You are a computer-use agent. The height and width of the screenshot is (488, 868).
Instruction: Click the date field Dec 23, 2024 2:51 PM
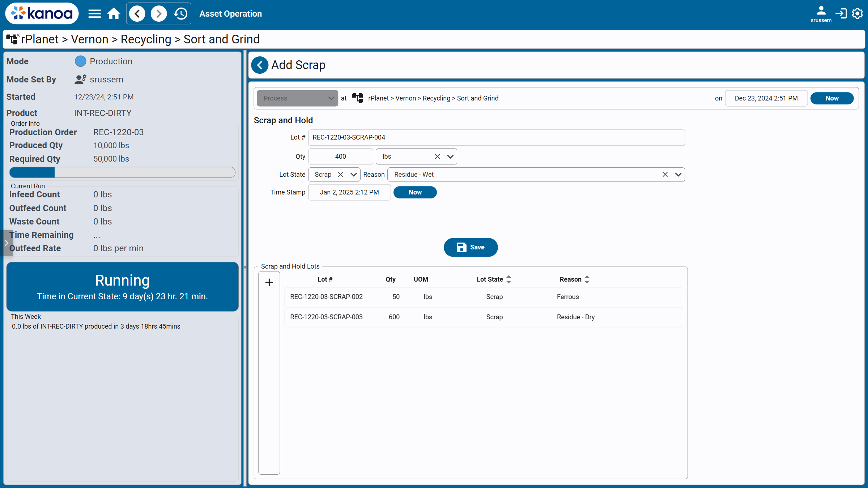tap(766, 98)
